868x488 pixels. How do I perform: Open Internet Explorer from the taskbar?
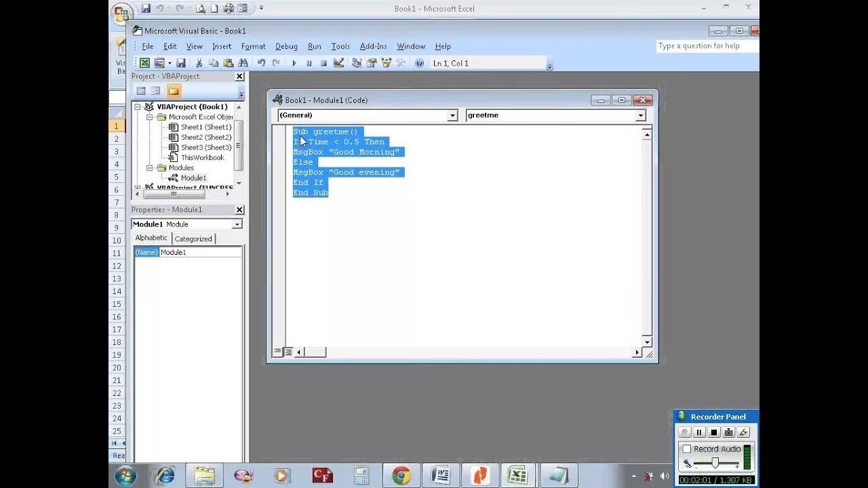(x=165, y=476)
